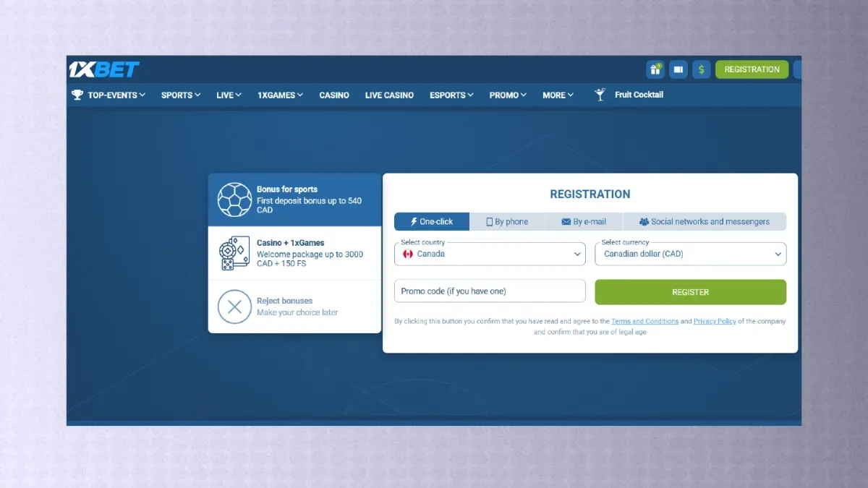868x488 pixels.
Task: Expand the More menu
Action: tap(558, 95)
